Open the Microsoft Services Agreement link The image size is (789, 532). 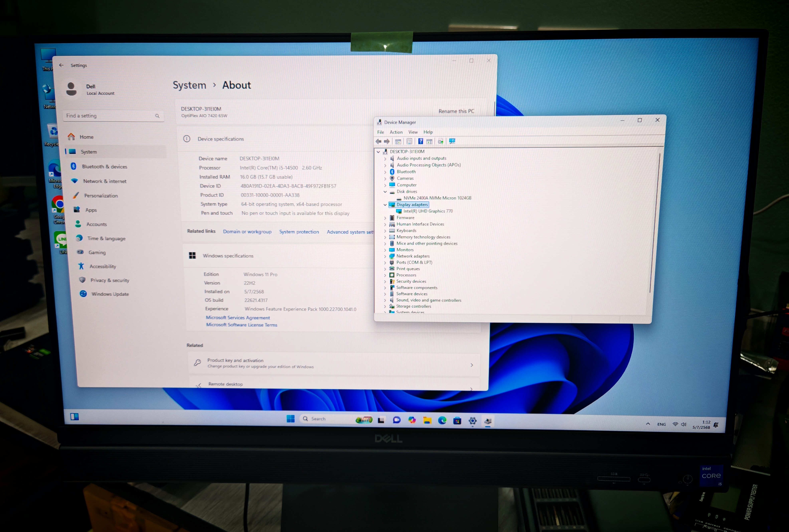(238, 318)
